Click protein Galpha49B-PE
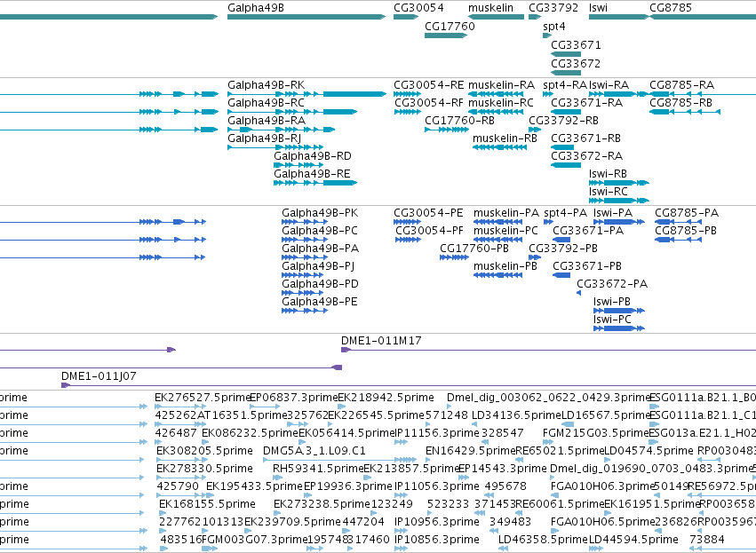The image size is (756, 553). click(320, 302)
